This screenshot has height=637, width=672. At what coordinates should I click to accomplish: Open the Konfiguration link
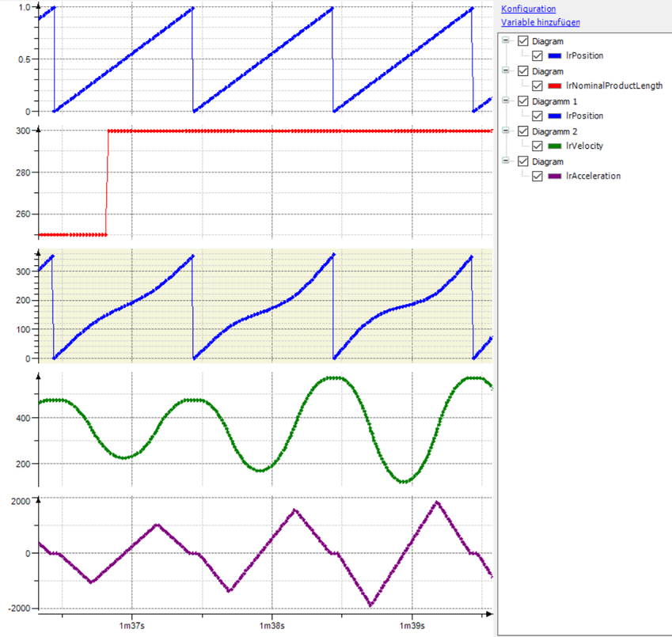point(528,9)
